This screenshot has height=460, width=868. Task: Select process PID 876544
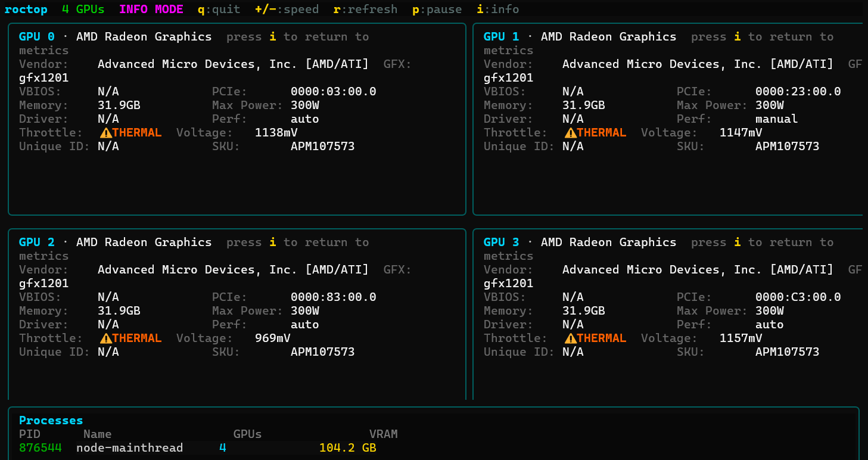coord(41,448)
